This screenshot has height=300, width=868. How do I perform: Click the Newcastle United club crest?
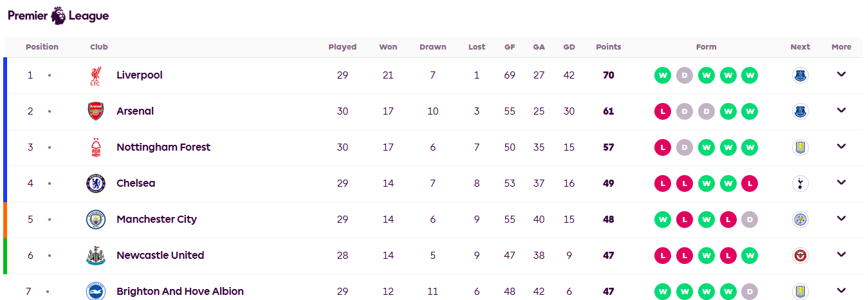point(95,256)
